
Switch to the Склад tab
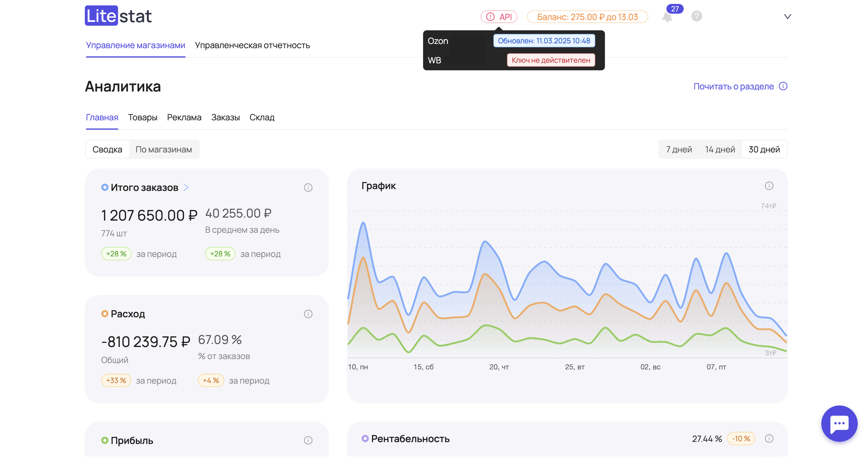click(x=262, y=117)
